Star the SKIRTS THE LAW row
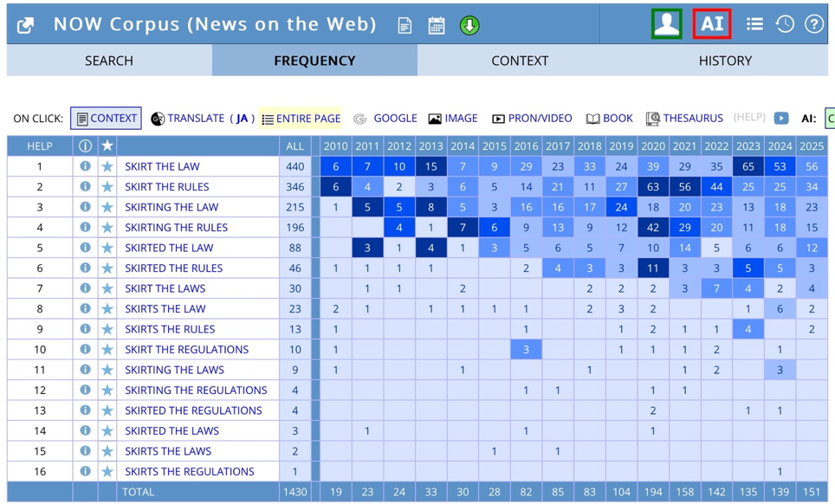The height and width of the screenshot is (504, 835). (107, 308)
